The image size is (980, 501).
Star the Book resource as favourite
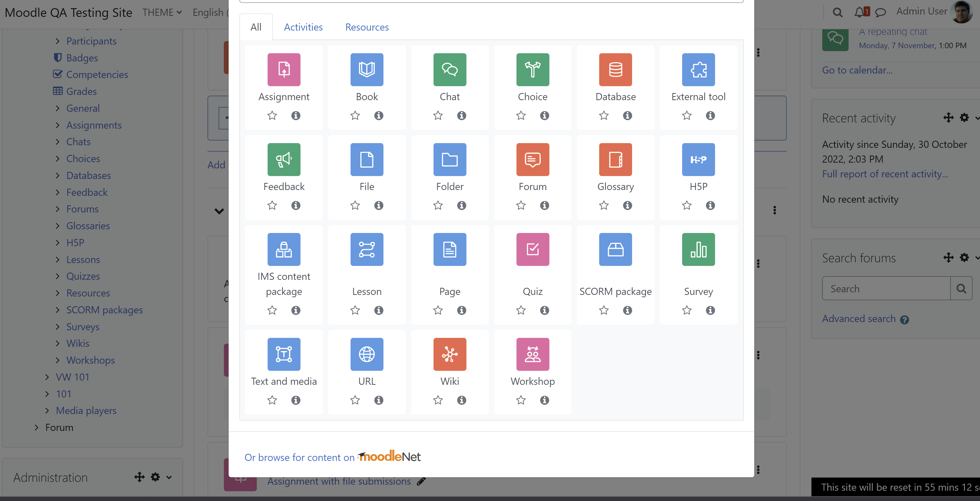355,115
